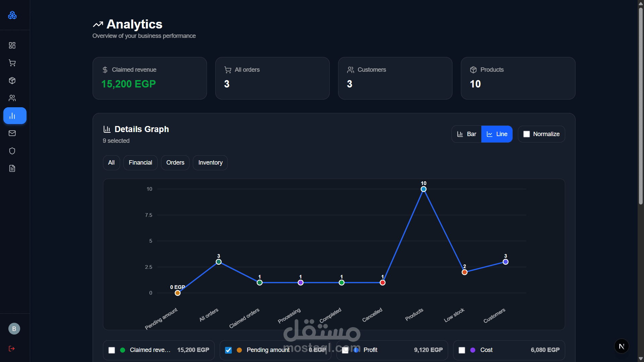Click the 'Overview of your business performance' subtitle

144,36
